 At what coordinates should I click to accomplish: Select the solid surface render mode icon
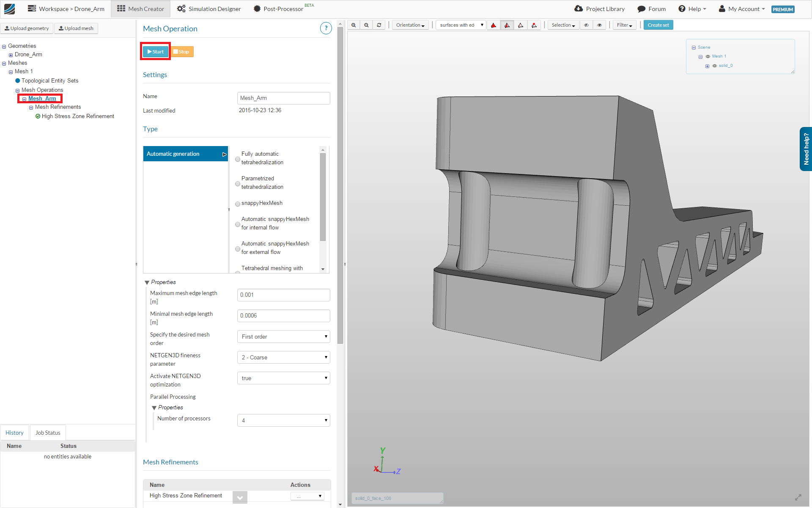click(x=494, y=25)
